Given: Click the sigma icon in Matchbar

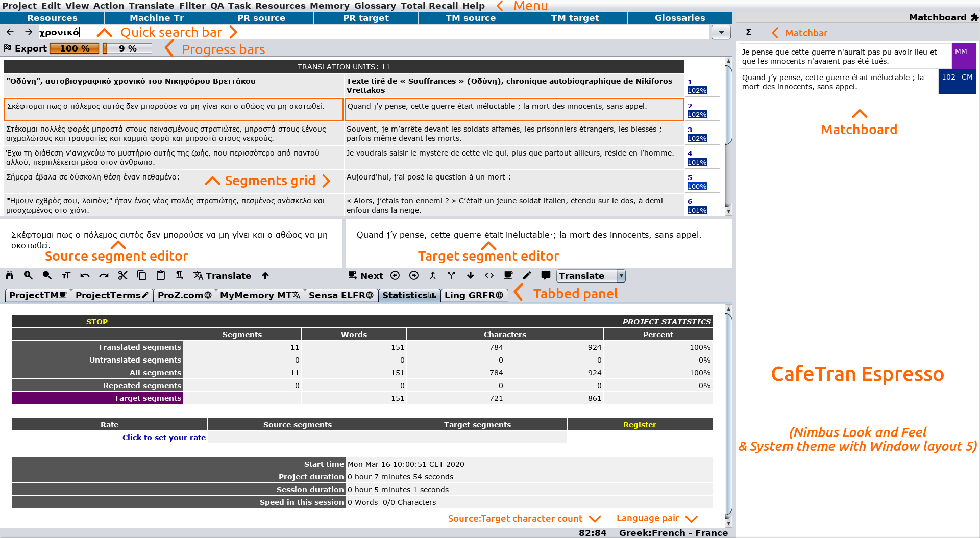Looking at the screenshot, I should click(x=749, y=32).
